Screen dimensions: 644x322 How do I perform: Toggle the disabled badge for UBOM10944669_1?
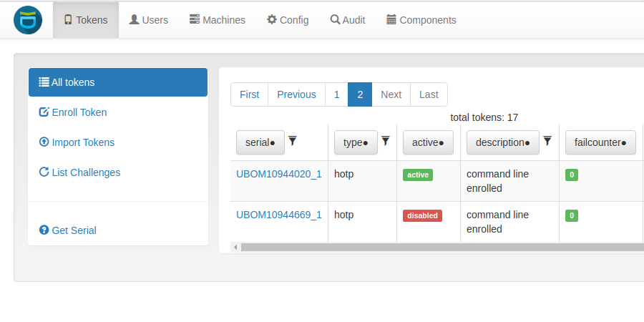click(x=422, y=215)
